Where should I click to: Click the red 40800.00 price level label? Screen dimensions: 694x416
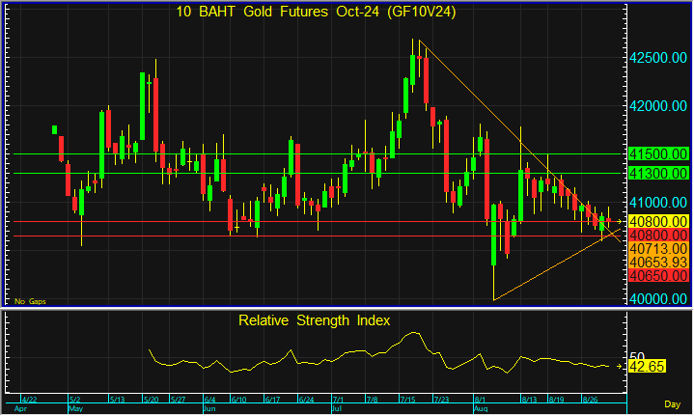point(659,235)
